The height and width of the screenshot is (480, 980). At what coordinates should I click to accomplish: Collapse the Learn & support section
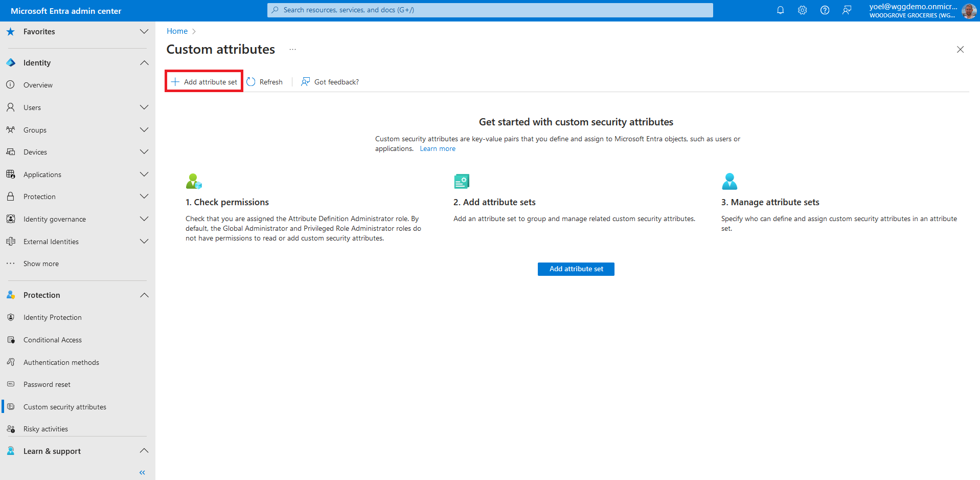(144, 451)
